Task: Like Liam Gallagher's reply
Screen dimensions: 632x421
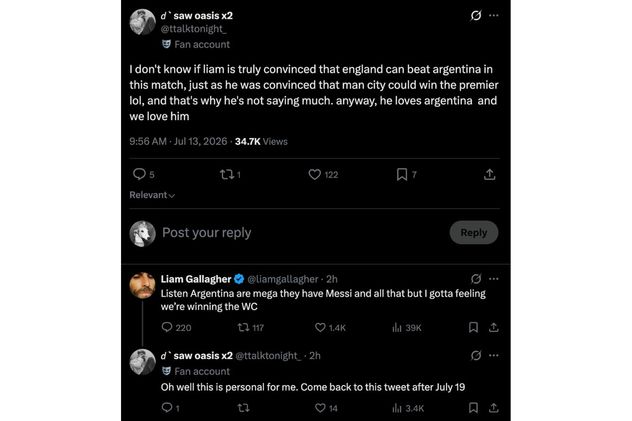Action: (330, 328)
